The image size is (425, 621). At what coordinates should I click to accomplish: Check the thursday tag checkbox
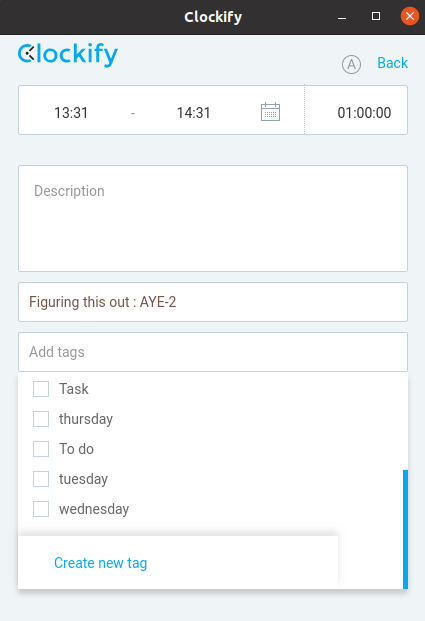point(41,419)
